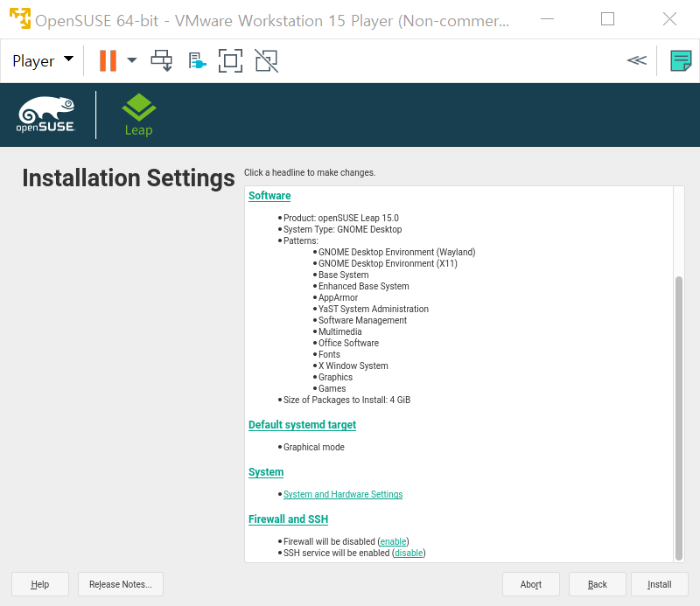The image size is (700, 606).
Task: Click the Abort button
Action: click(531, 584)
